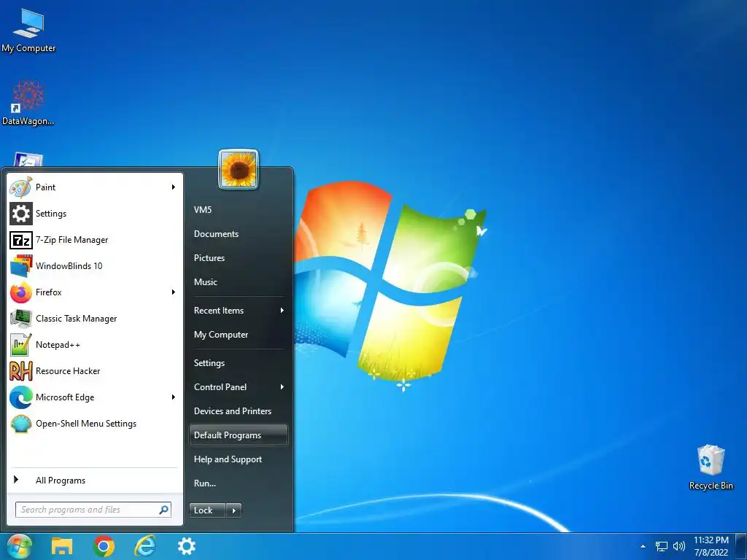The image size is (747, 560).
Task: Launch 7-Zip File Manager icon
Action: click(21, 239)
